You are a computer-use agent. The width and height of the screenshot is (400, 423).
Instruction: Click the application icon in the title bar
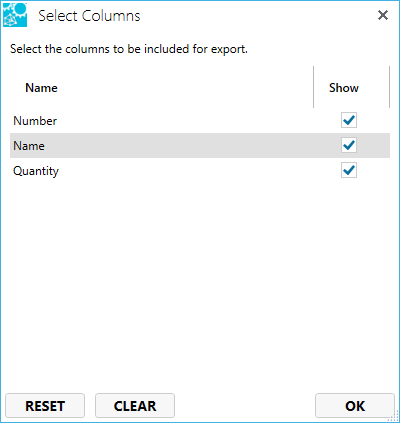click(15, 15)
